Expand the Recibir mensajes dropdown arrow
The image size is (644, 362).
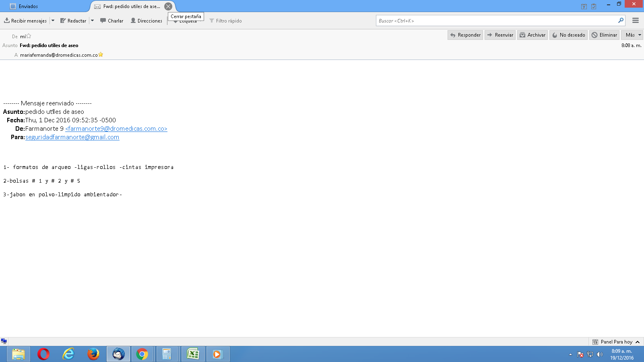(53, 21)
